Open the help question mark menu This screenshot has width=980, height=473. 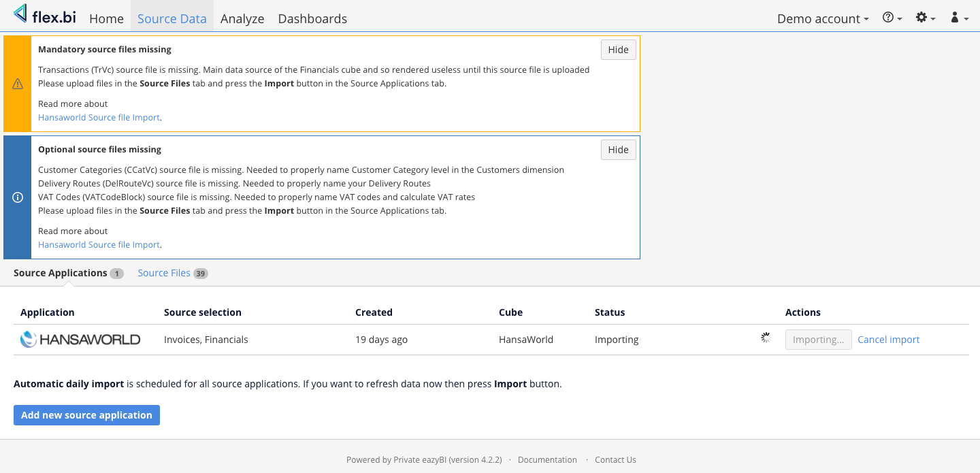pos(892,18)
